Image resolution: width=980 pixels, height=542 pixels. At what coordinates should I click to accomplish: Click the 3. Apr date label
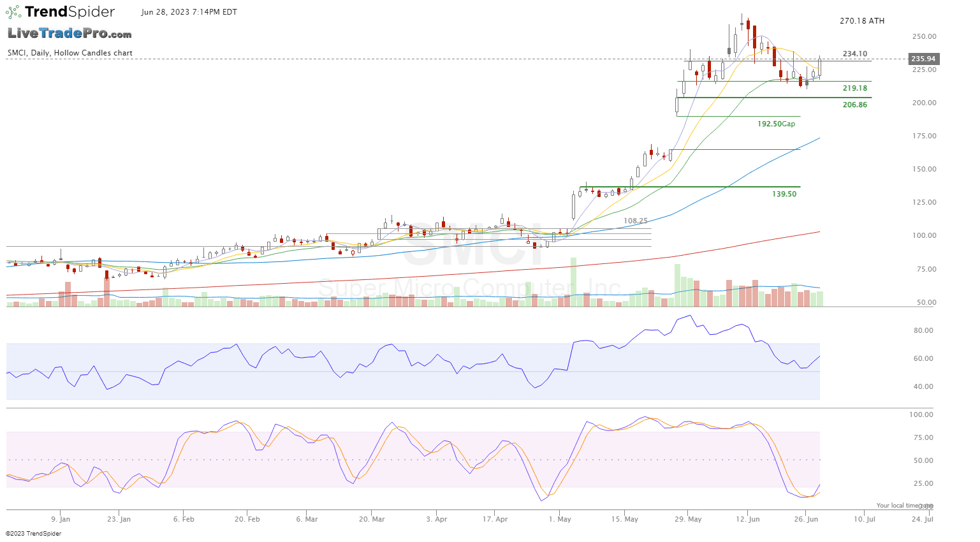pyautogui.click(x=437, y=519)
